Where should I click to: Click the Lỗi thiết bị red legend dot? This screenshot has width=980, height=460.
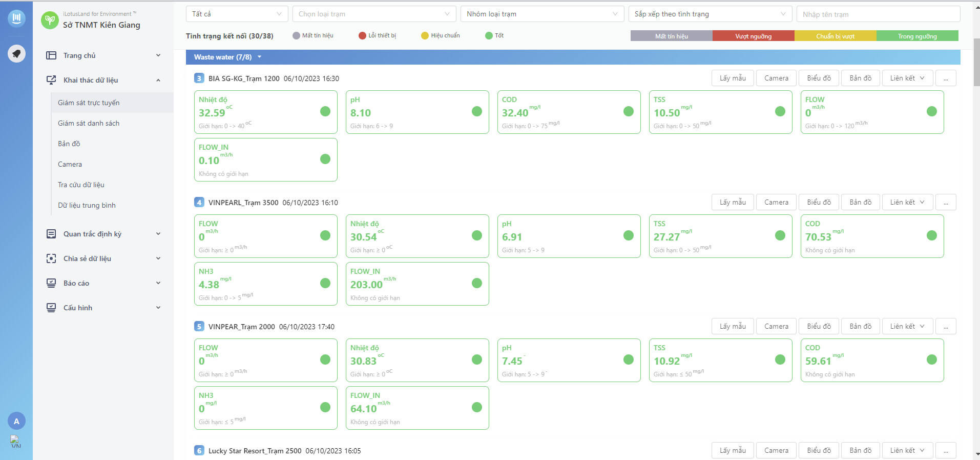click(362, 35)
